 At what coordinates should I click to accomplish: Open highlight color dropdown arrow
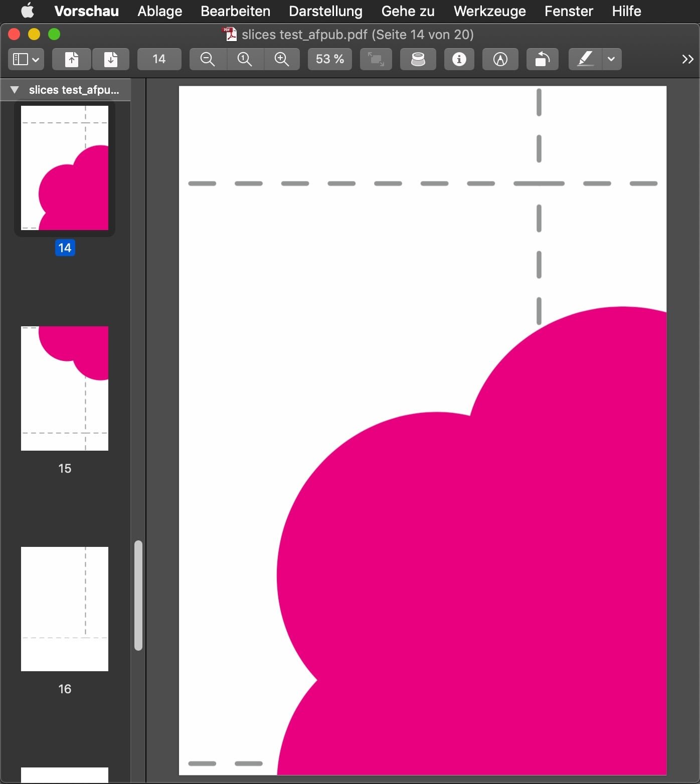point(611,59)
